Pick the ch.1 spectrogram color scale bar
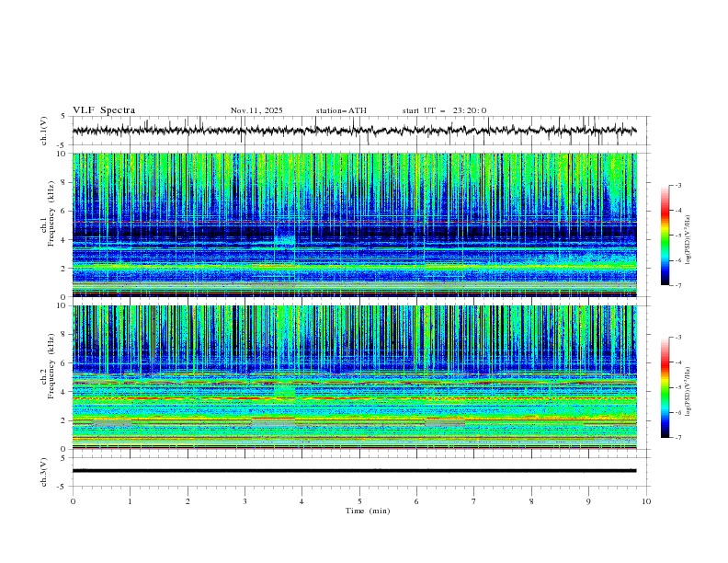 point(665,236)
